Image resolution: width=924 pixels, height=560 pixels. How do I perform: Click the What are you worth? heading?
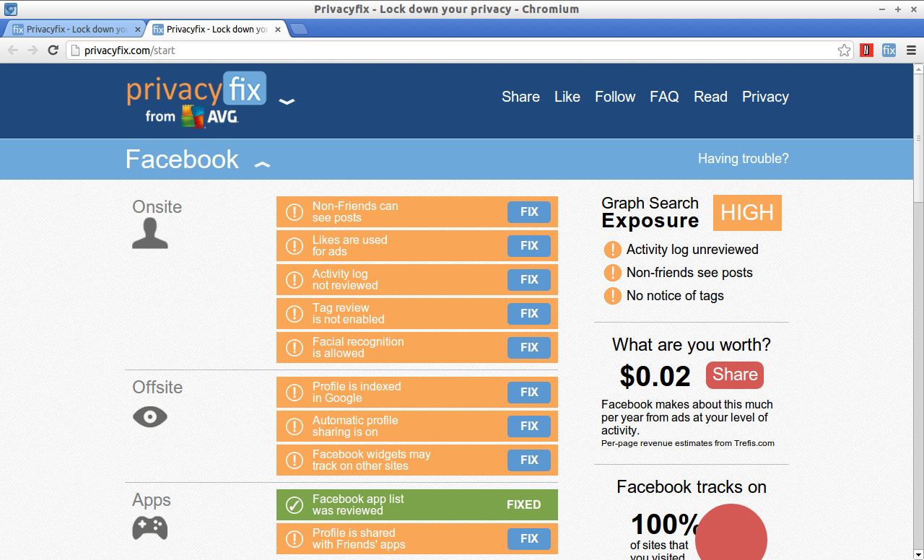click(692, 345)
